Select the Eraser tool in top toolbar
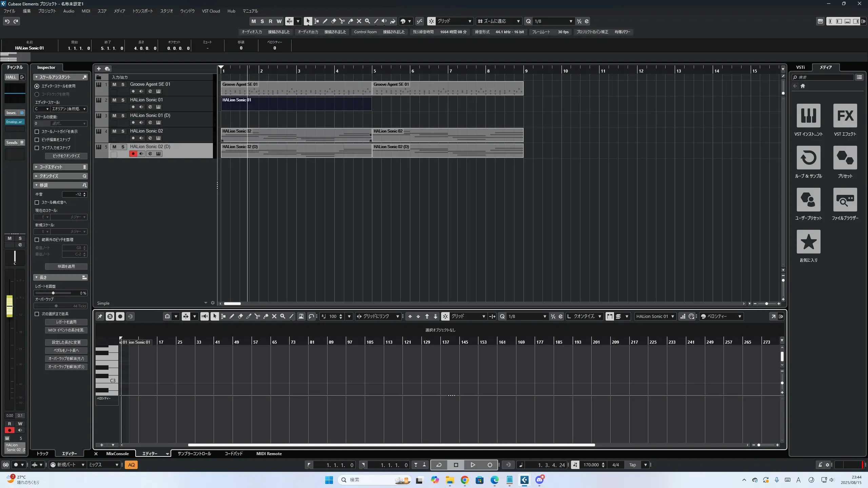The height and width of the screenshot is (488, 868). pyautogui.click(x=333, y=21)
